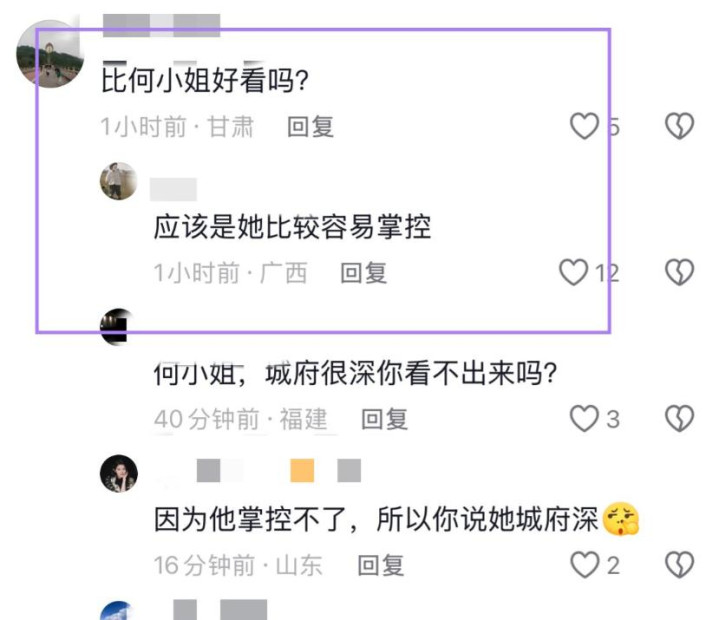Reply to the 16分钟前 山东 comment
The height and width of the screenshot is (620, 719).
click(x=381, y=565)
